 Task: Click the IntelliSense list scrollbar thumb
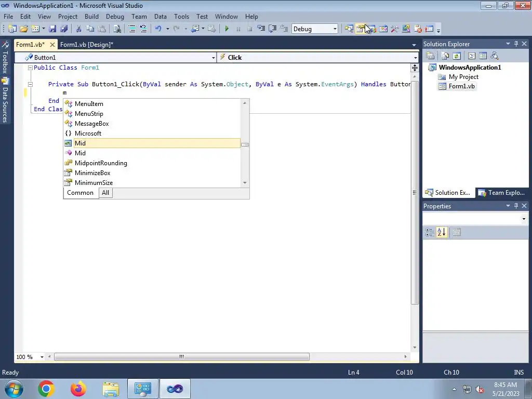[245, 144]
